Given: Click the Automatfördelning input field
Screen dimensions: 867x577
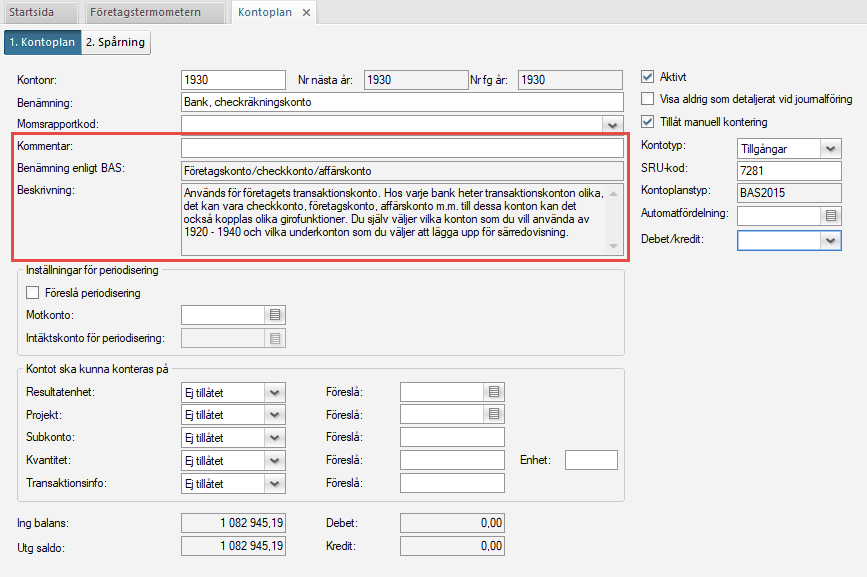Looking at the screenshot, I should pyautogui.click(x=779, y=216).
